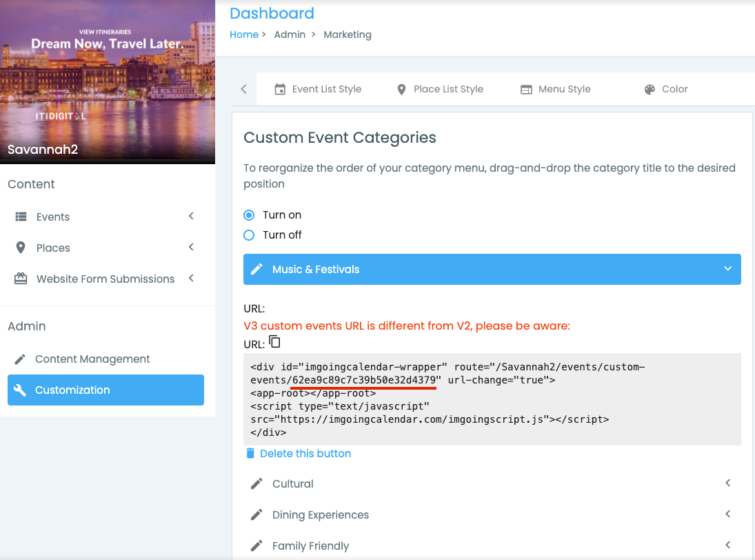Click the Events list icon in sidebar
Screen dimensions: 755x560
click(x=21, y=217)
